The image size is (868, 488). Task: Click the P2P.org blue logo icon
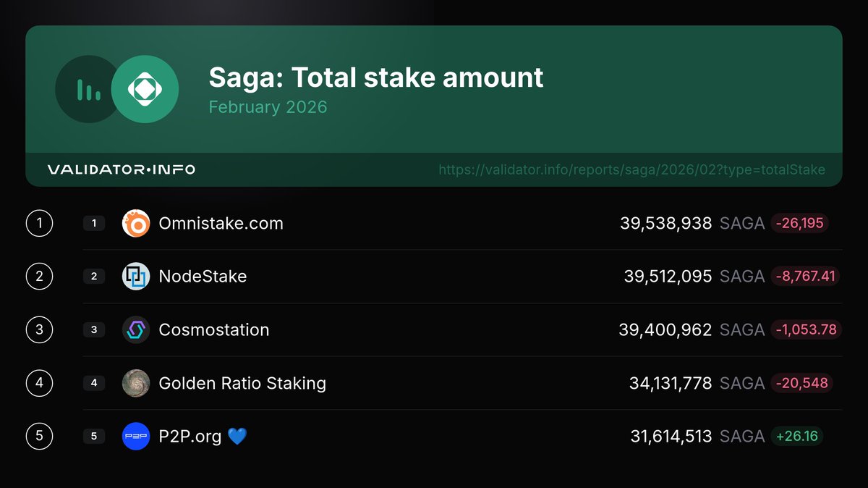[136, 436]
